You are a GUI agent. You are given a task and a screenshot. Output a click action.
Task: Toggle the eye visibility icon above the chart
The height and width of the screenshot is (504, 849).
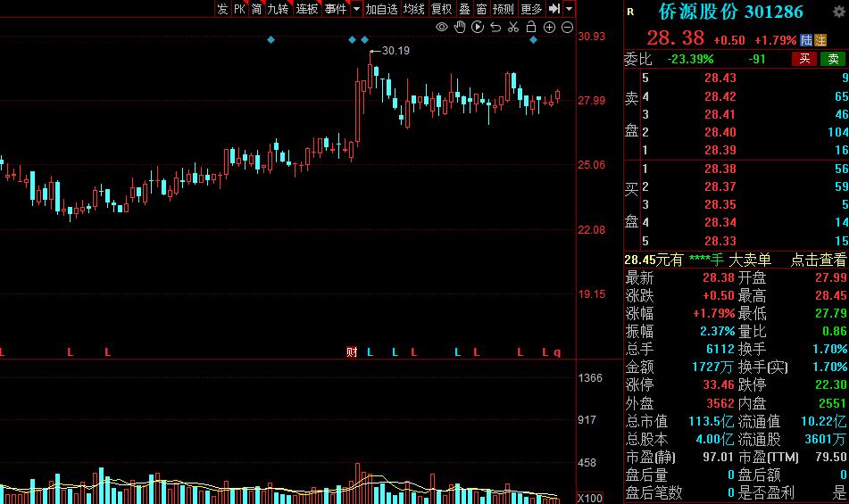[x=442, y=27]
